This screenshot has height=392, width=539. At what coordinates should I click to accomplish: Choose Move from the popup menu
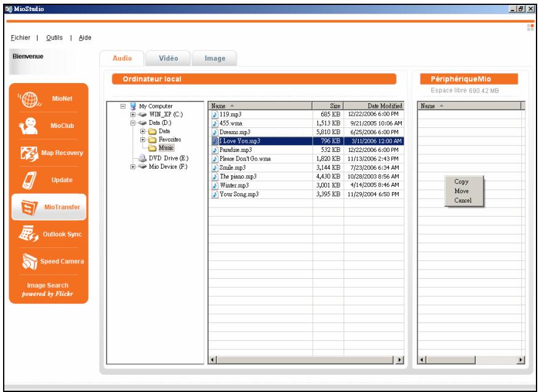(461, 191)
